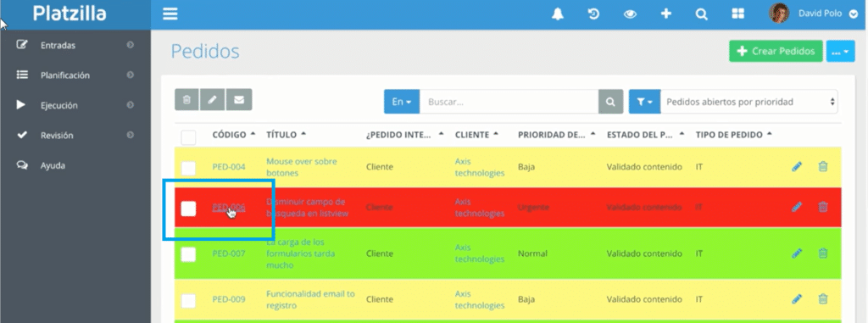Open the apps grid icon
Screen dimensions: 868x323
[738, 14]
